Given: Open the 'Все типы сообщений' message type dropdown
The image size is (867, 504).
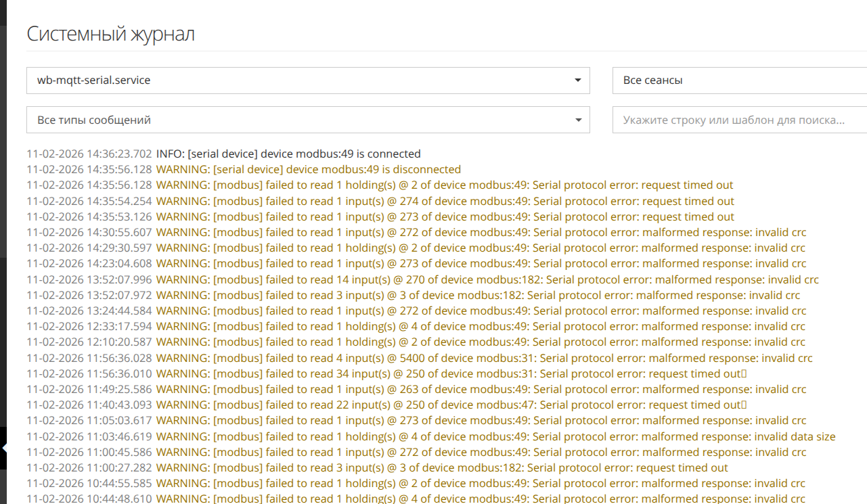Looking at the screenshot, I should 307,120.
